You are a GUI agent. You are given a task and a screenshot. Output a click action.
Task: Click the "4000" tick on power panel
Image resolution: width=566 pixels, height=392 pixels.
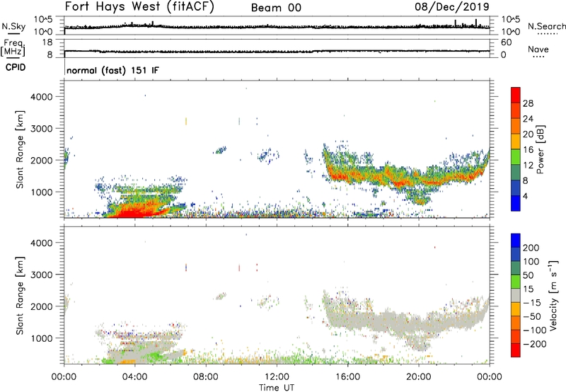point(42,97)
